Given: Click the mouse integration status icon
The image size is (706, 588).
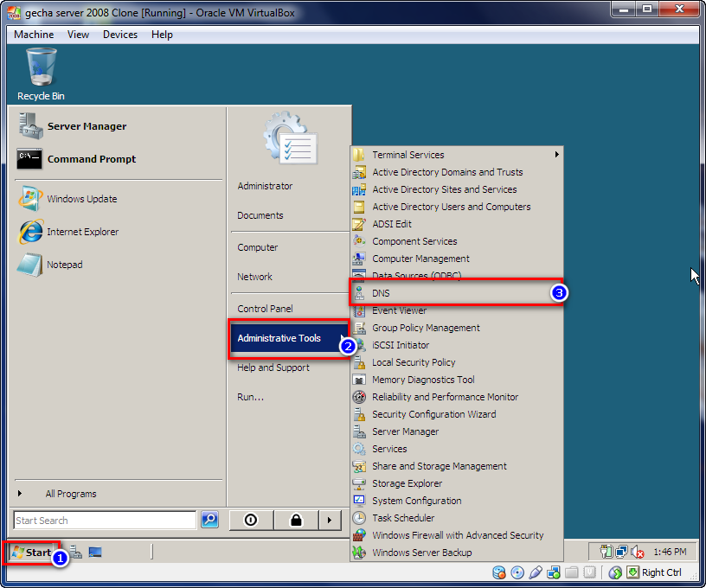Looking at the screenshot, I should point(615,572).
